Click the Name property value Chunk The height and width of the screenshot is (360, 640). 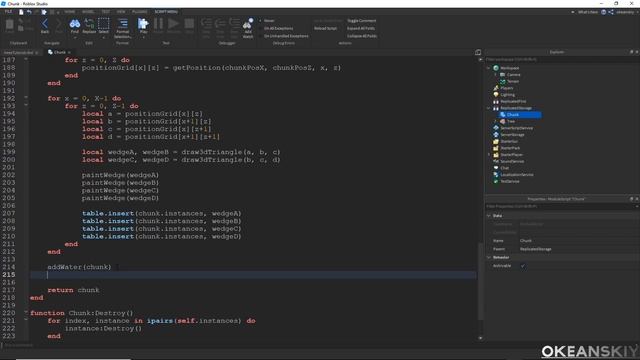click(526, 241)
